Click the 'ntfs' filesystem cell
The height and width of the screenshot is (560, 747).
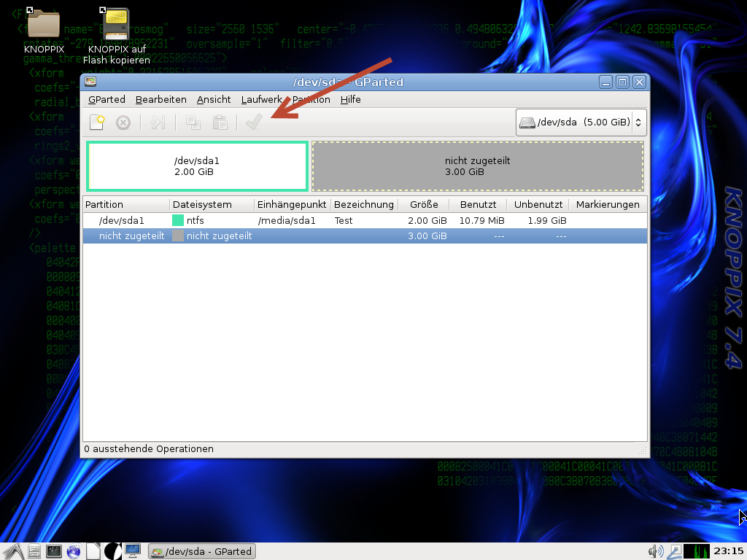pyautogui.click(x=196, y=220)
